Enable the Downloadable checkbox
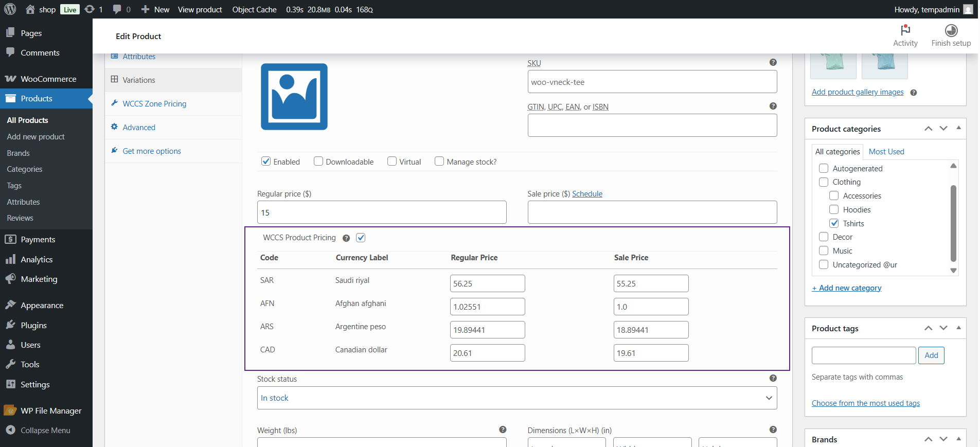The height and width of the screenshot is (447, 980). coord(318,162)
